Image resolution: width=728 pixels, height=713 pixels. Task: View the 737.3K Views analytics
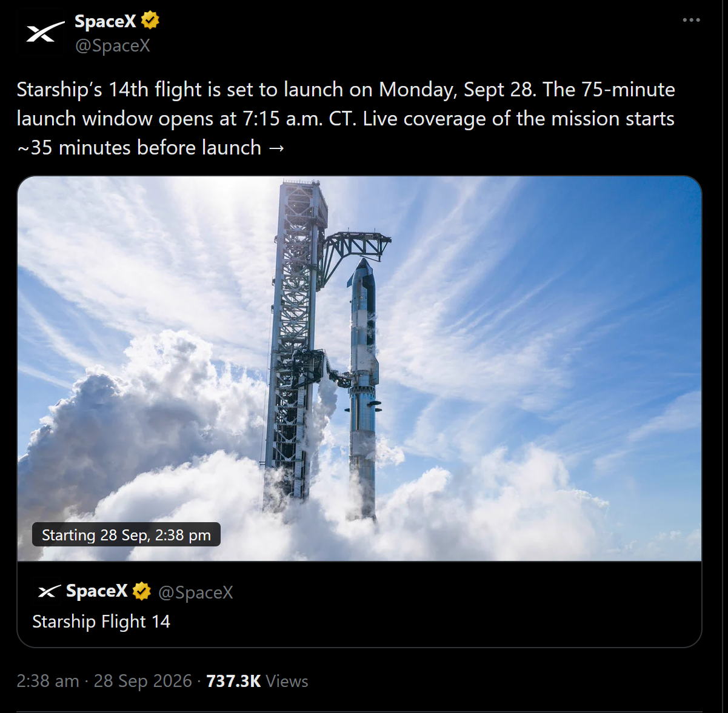(x=257, y=681)
